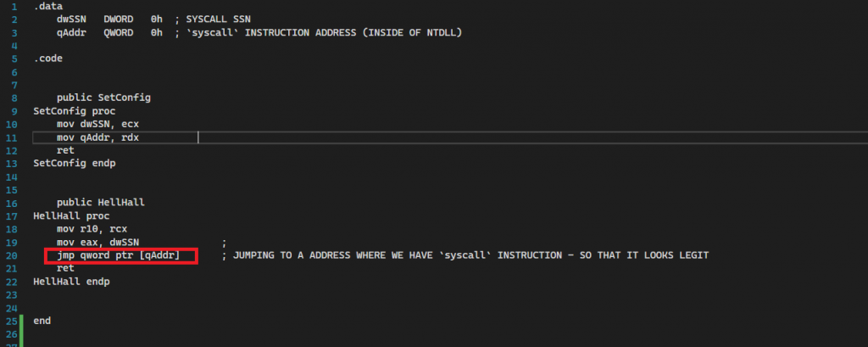The height and width of the screenshot is (347, 868).
Task: Click the 'SetConfig proc' line
Action: [73, 111]
